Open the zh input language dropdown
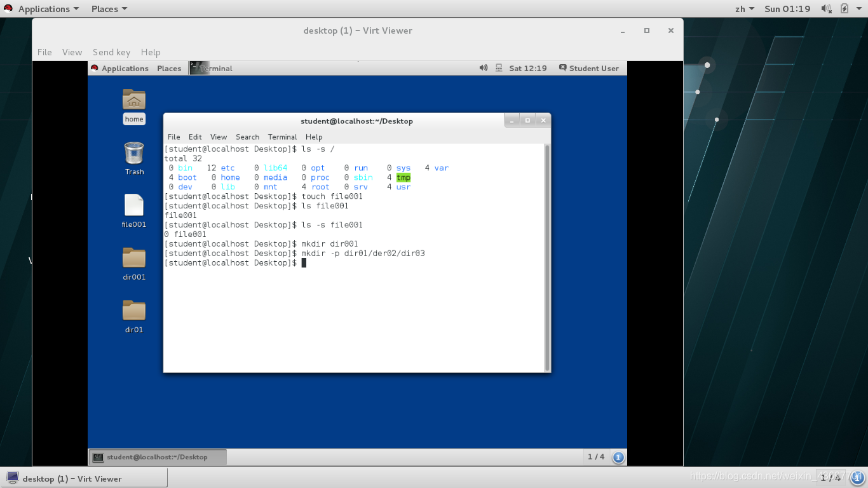 [744, 9]
